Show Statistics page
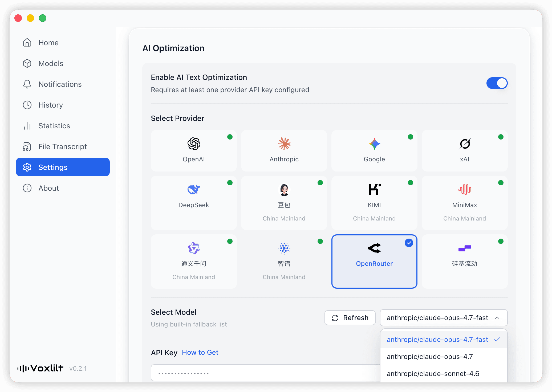 [63, 126]
